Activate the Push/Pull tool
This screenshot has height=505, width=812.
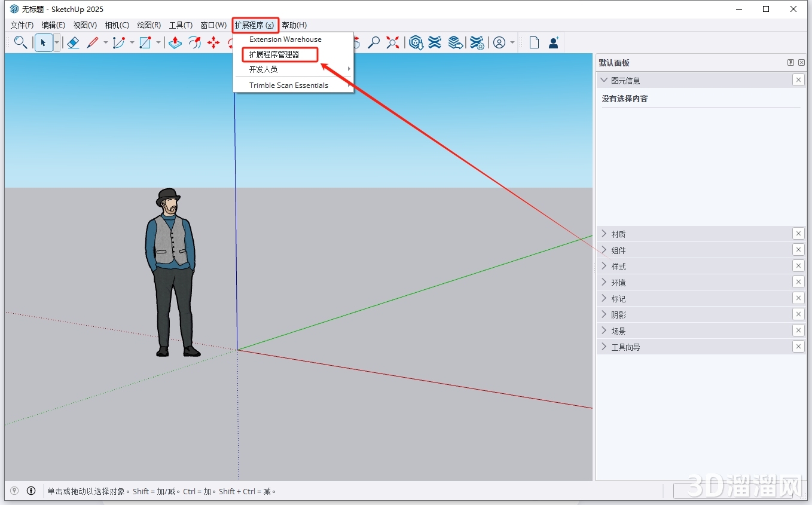(x=176, y=42)
